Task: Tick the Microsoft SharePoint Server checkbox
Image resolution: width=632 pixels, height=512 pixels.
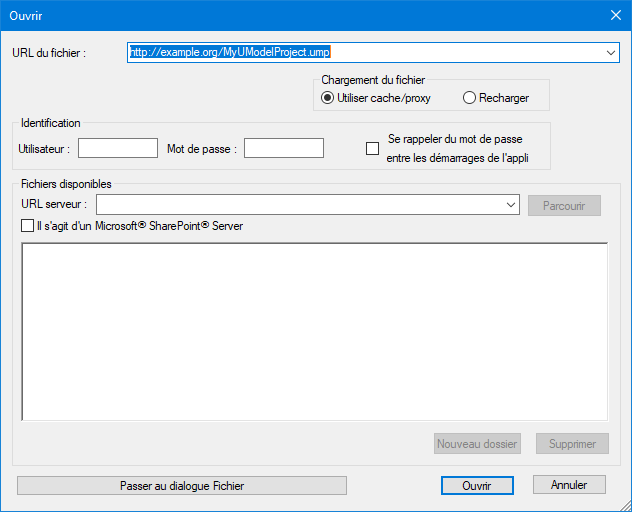Action: click(27, 226)
